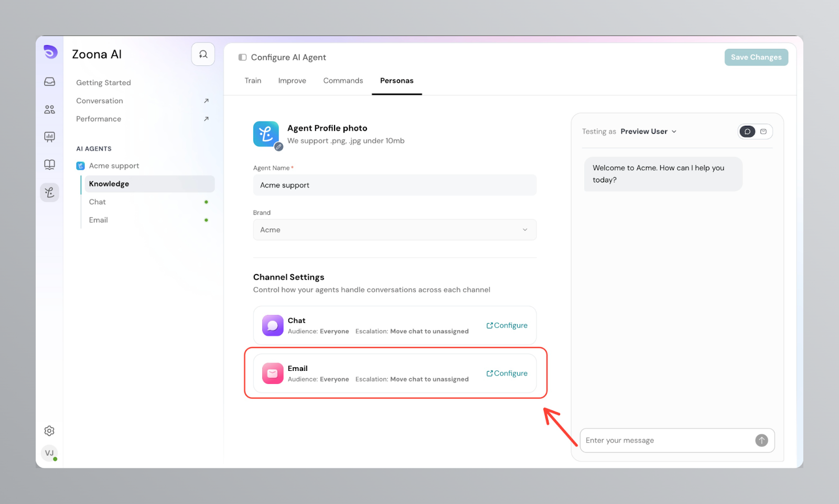
Task: Switch preview to email mode toggle
Action: (763, 132)
